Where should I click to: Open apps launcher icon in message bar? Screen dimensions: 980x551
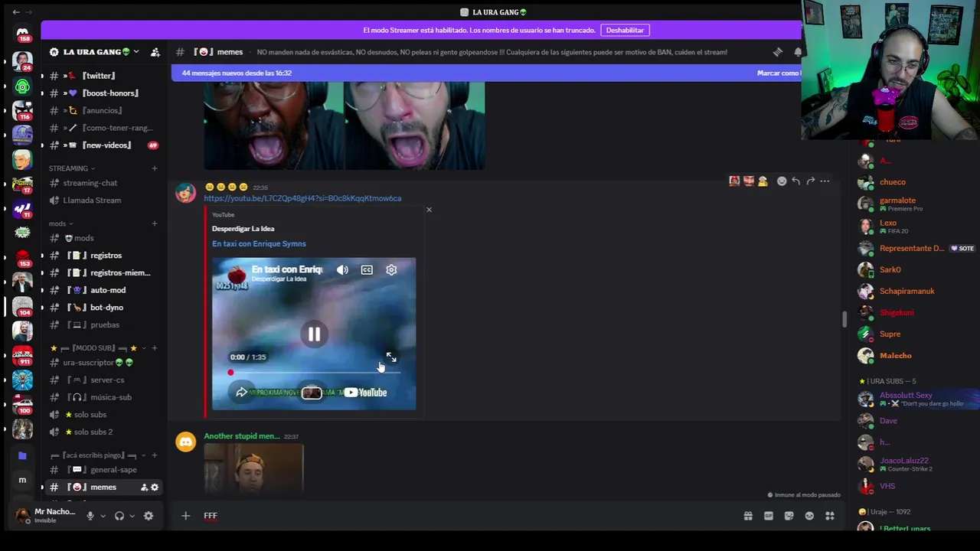pos(830,516)
